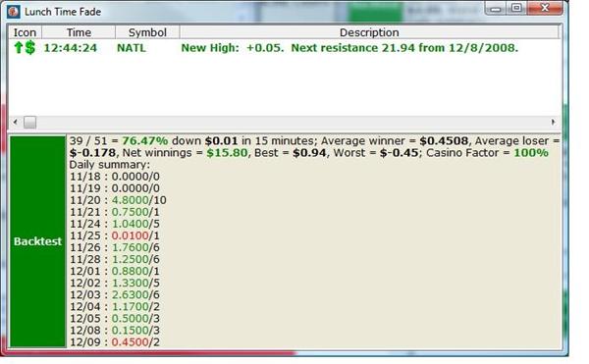Click the 76.47% win rate statistic
Image resolution: width=589 pixels, height=364 pixels.
point(145,141)
